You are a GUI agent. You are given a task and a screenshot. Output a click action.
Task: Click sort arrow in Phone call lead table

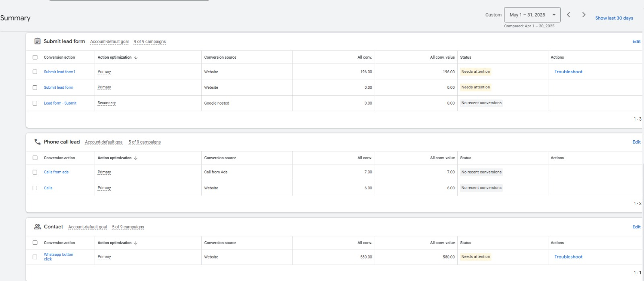click(136, 158)
